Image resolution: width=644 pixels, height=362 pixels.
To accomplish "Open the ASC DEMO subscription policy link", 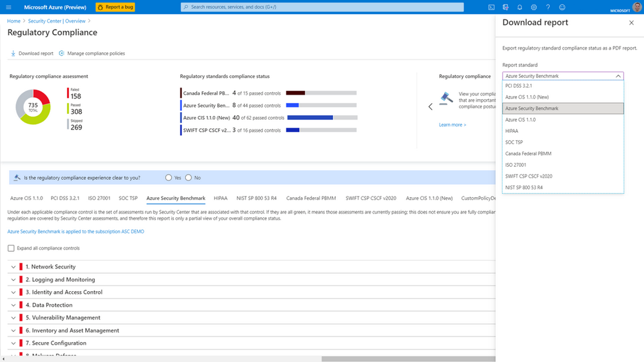I will pyautogui.click(x=75, y=231).
